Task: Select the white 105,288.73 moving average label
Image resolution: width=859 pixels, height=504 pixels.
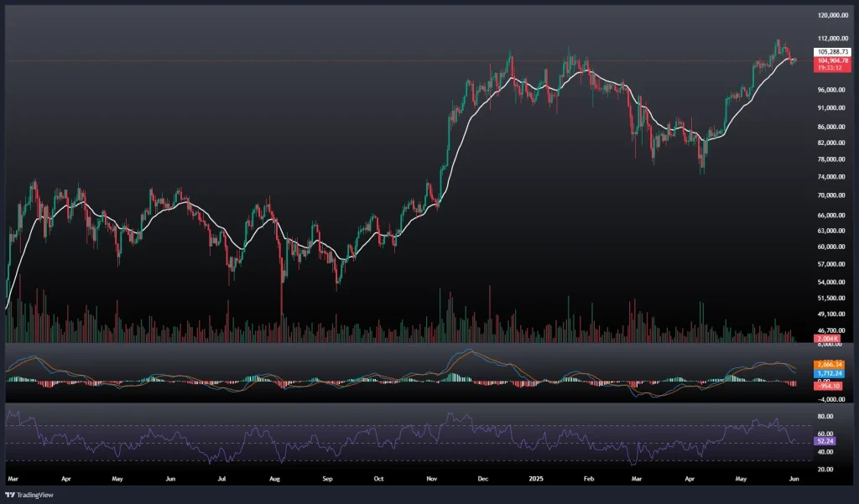Action: click(x=832, y=52)
